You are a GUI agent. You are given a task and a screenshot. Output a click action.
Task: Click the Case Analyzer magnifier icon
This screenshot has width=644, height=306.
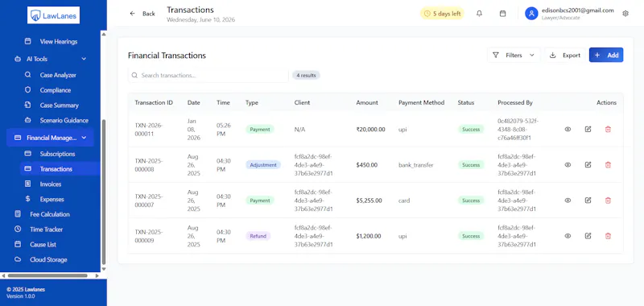click(x=28, y=75)
